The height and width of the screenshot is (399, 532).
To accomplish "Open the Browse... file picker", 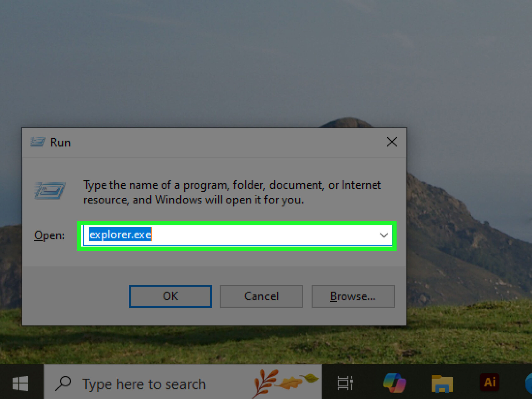I will [353, 296].
